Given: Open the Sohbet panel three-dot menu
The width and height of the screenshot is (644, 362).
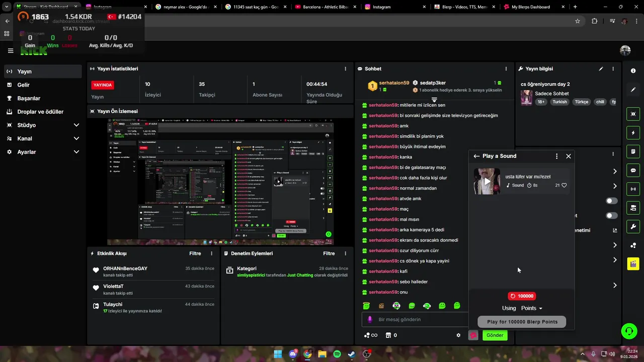Looking at the screenshot, I should pyautogui.click(x=506, y=69).
